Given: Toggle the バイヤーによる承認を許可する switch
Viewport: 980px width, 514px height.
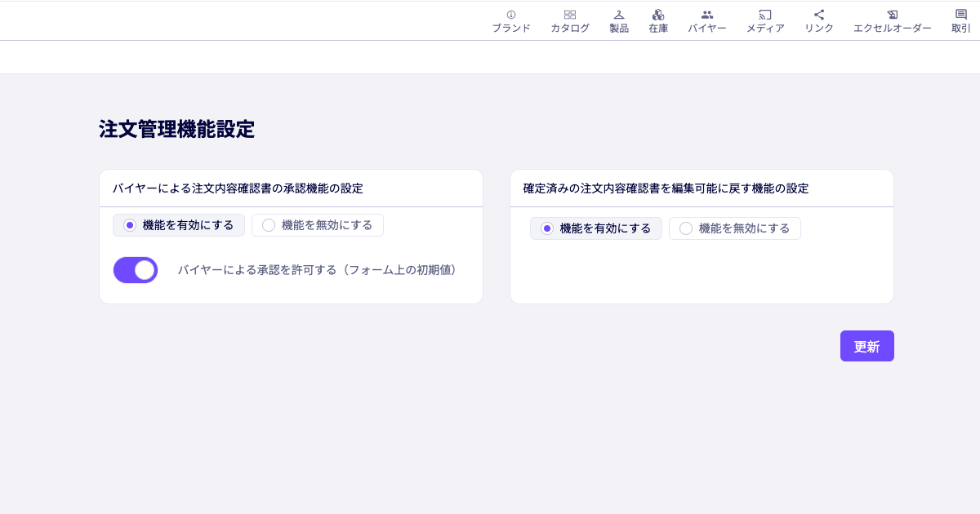Looking at the screenshot, I should 136,270.
